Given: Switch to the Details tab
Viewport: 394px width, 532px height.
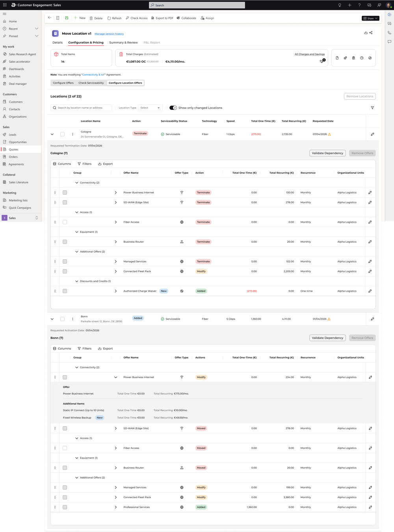Looking at the screenshot, I should [58, 43].
